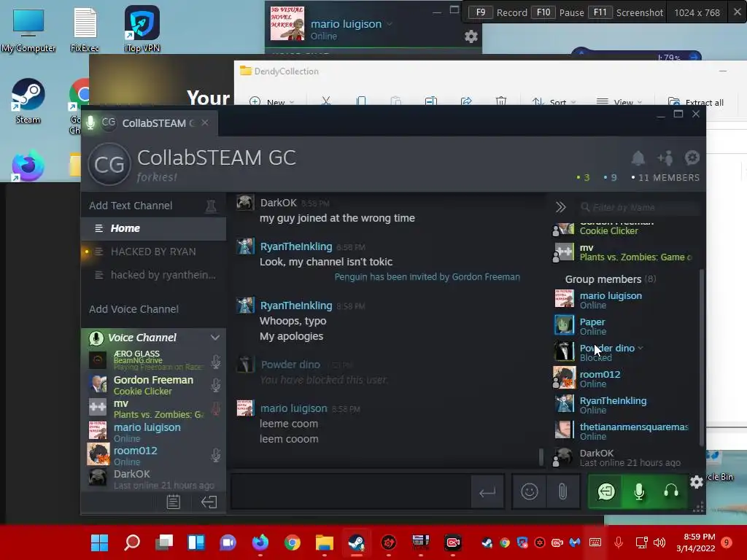This screenshot has height=560, width=747.
Task: Click the leave voice chat green icon
Action: 606,491
